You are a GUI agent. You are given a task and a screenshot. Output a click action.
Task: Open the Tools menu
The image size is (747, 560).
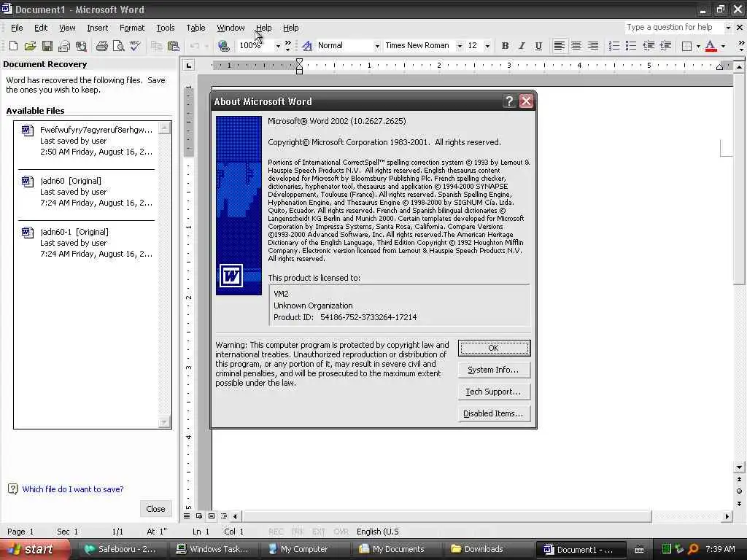(166, 28)
